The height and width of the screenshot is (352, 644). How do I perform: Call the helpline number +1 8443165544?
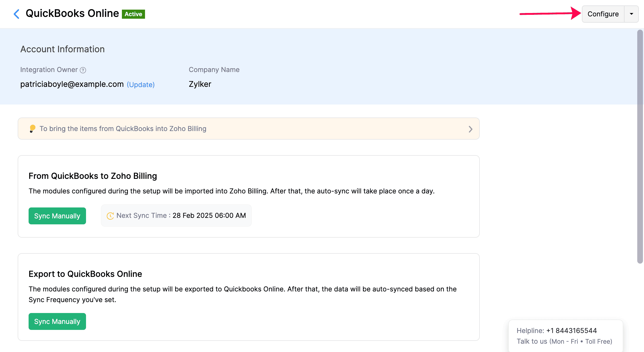571,330
